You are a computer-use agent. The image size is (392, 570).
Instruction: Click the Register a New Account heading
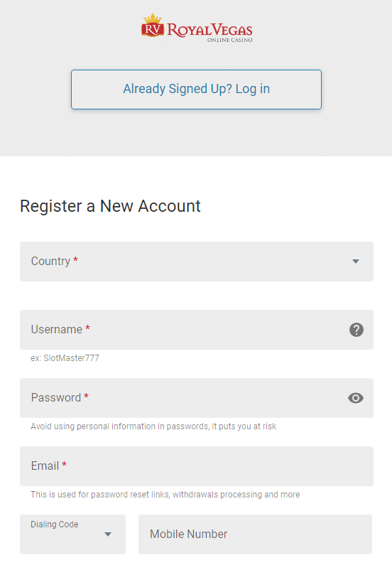click(x=110, y=206)
